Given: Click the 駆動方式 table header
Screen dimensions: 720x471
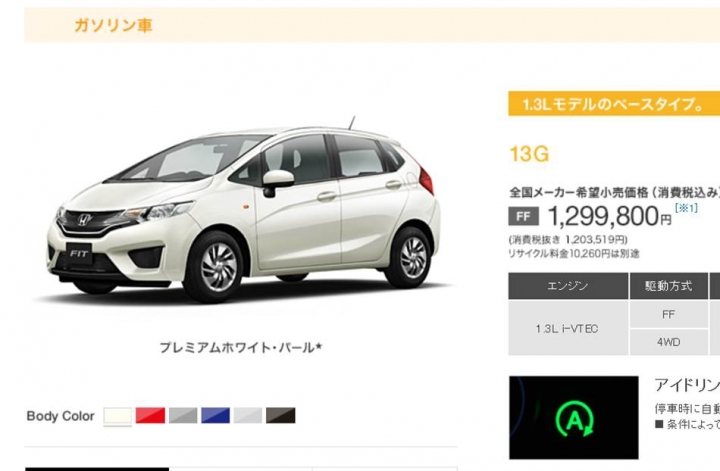Looking at the screenshot, I should pyautogui.click(x=669, y=286).
